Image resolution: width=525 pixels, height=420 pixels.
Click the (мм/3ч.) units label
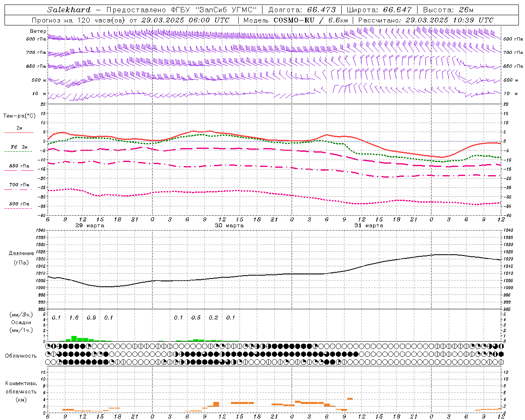[x=21, y=315]
